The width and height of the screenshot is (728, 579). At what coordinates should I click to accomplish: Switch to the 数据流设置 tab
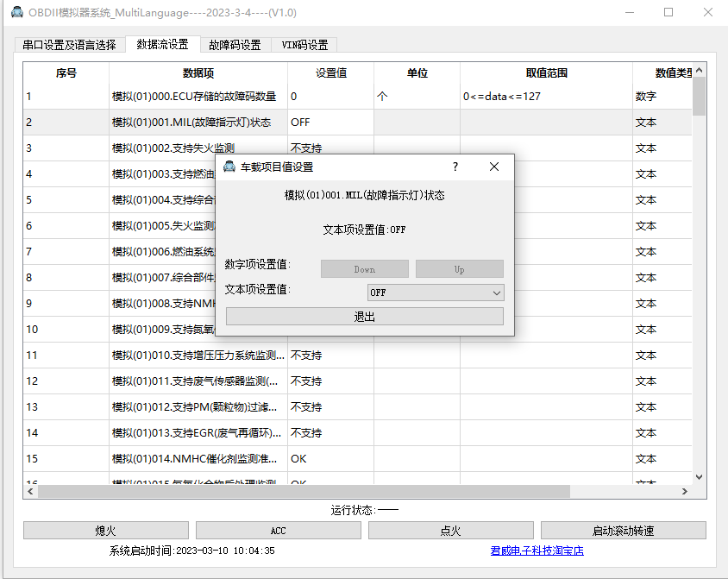(x=165, y=44)
